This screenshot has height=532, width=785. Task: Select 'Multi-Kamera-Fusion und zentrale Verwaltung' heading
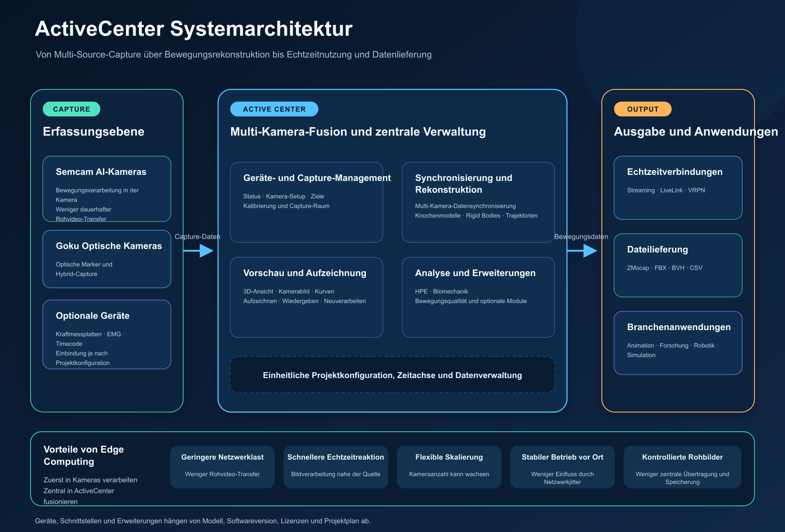[x=358, y=132]
